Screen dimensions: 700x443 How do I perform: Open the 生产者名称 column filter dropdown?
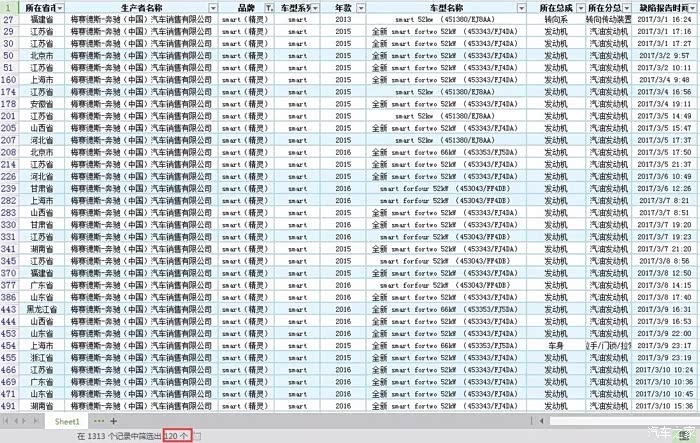click(x=213, y=8)
